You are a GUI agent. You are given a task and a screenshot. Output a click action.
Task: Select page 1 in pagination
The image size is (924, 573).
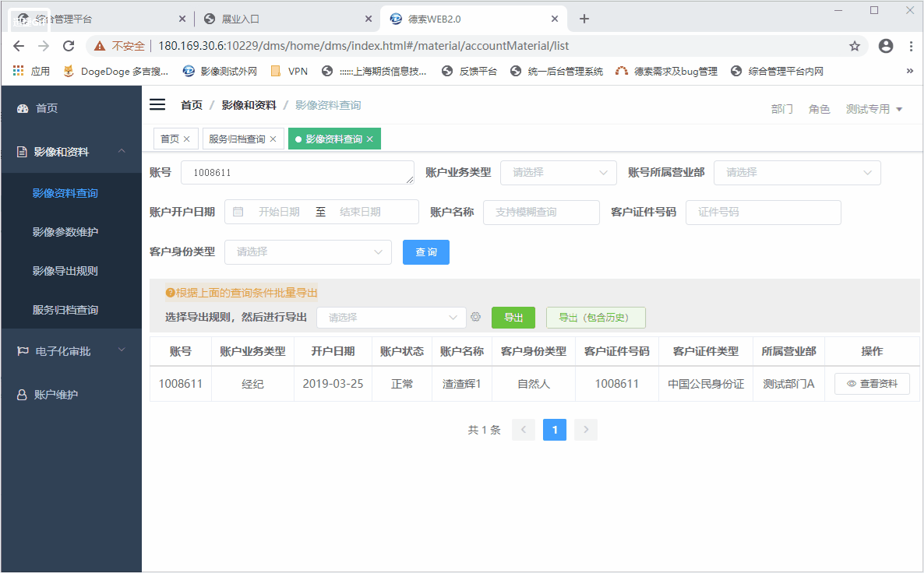pyautogui.click(x=555, y=429)
